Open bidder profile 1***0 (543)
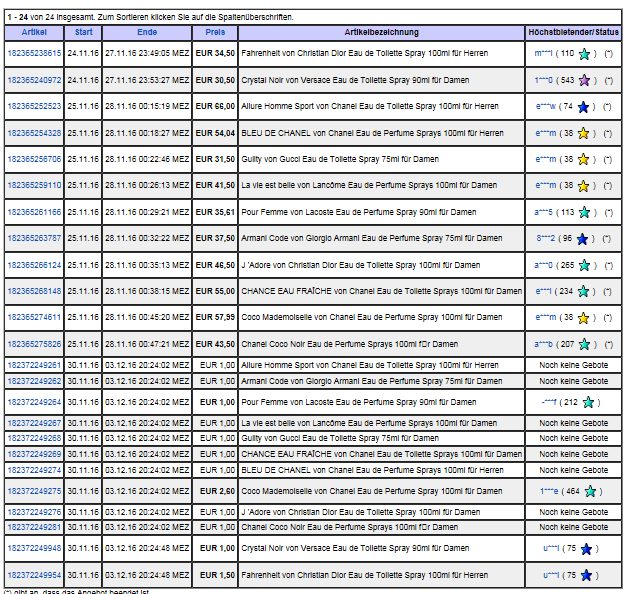The height and width of the screenshot is (594, 627). tap(543, 80)
